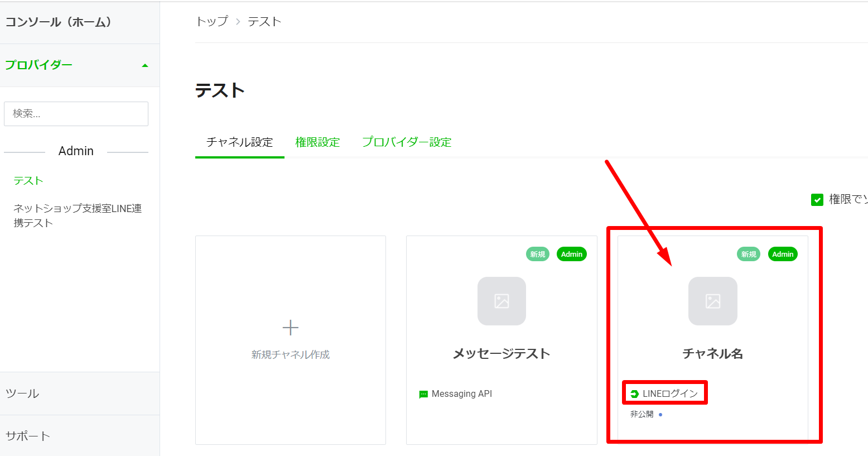This screenshot has height=456, width=868.
Task: Select テスト provider in sidebar list
Action: [28, 181]
